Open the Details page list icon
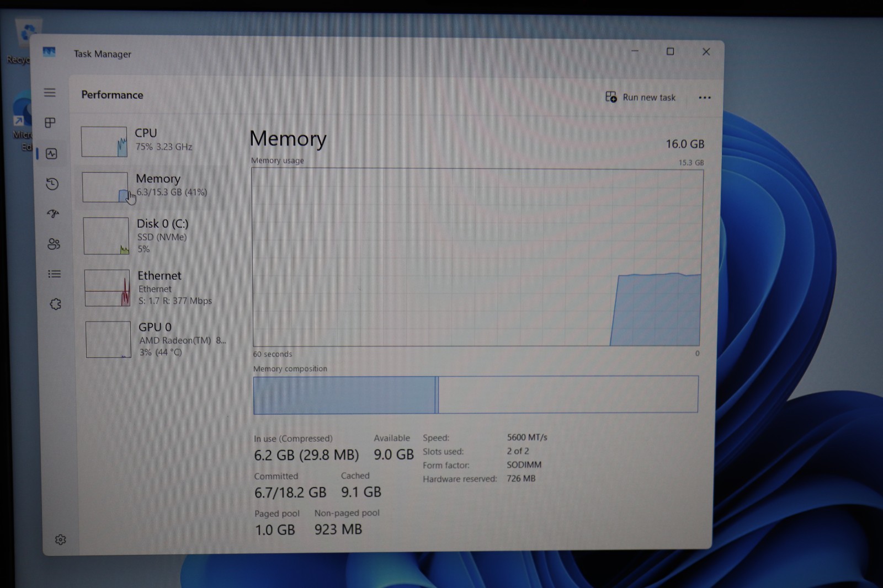The height and width of the screenshot is (588, 883). coord(54,274)
